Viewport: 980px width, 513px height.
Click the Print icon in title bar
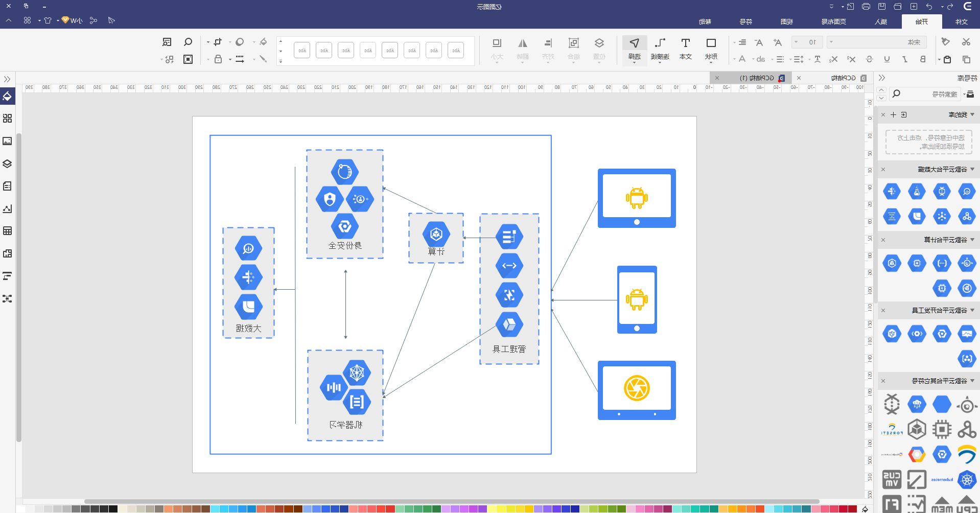coord(866,6)
